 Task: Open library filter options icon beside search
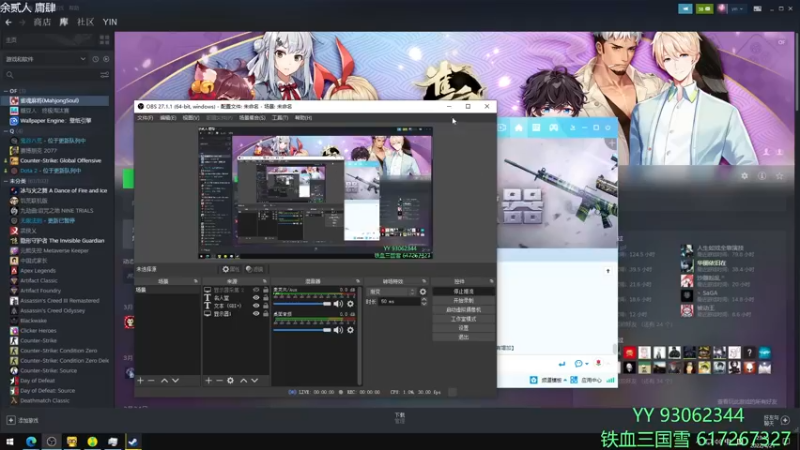105,75
